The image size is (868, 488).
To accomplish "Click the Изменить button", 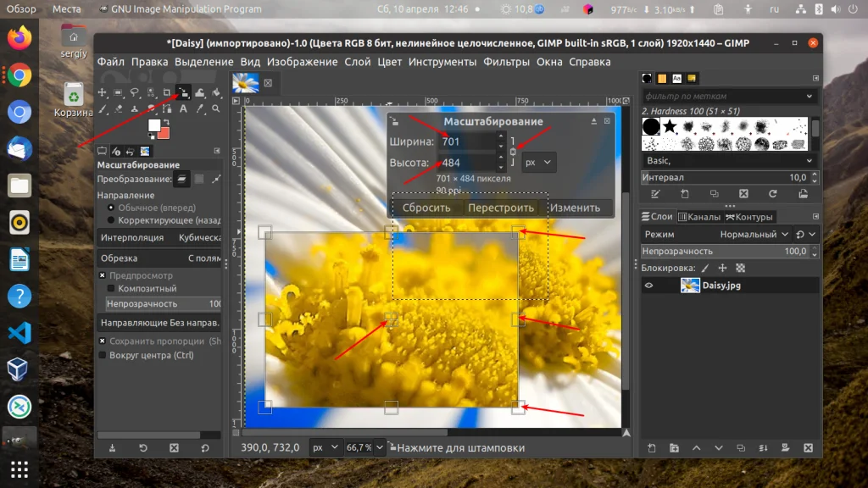I will (x=576, y=207).
